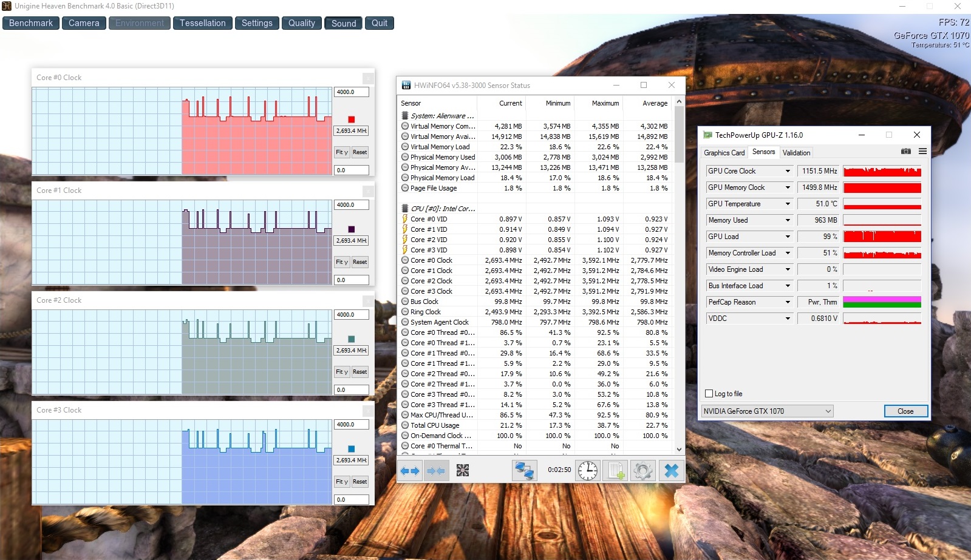This screenshot has height=560, width=971.
Task: Click Fit y on Core #0 graph
Action: [342, 152]
